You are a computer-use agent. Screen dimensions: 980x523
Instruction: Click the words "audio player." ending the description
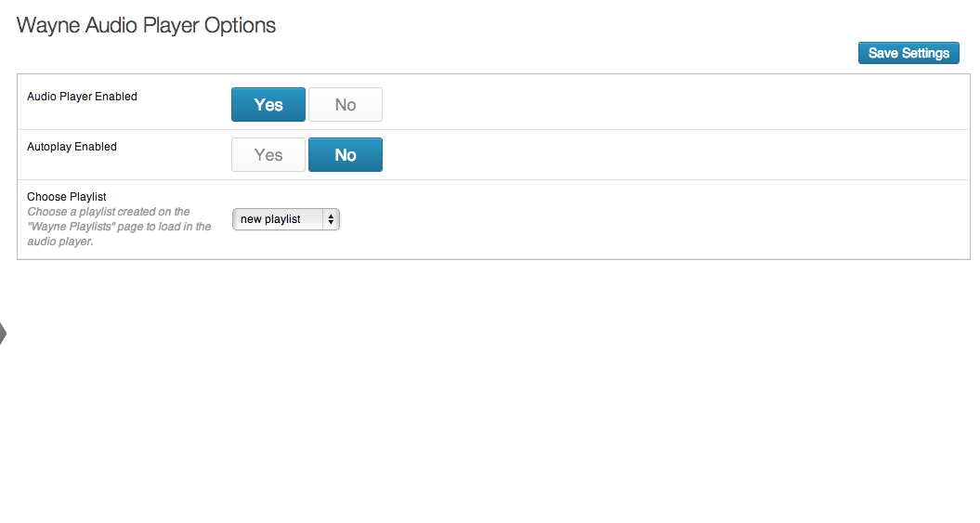coord(60,242)
